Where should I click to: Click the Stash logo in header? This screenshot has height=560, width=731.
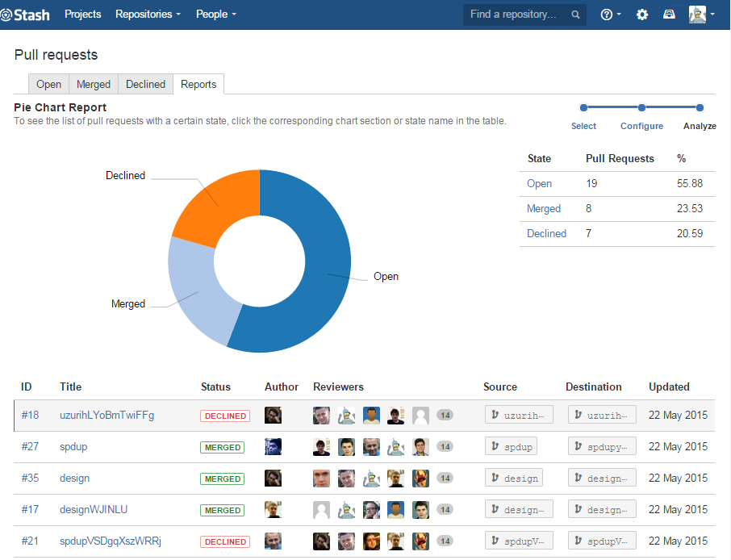(x=27, y=15)
